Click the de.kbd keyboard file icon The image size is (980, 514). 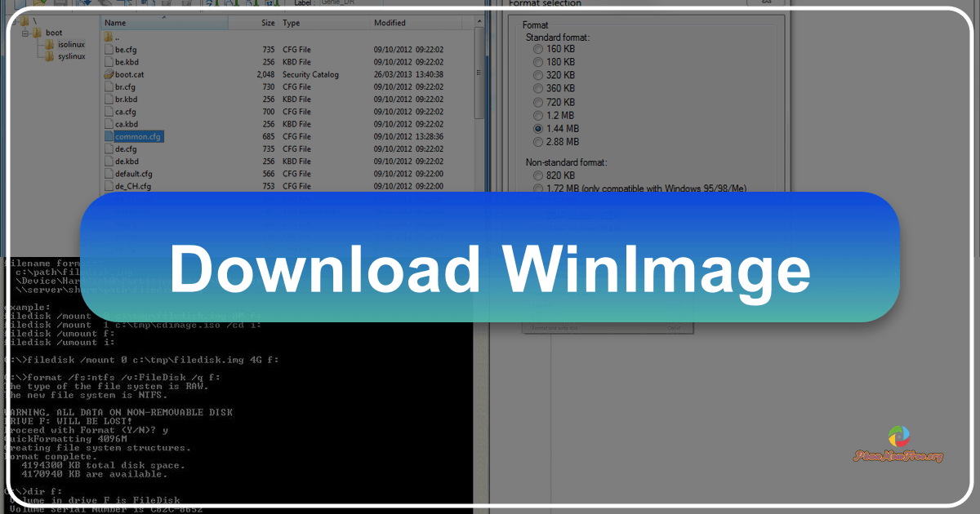click(109, 161)
